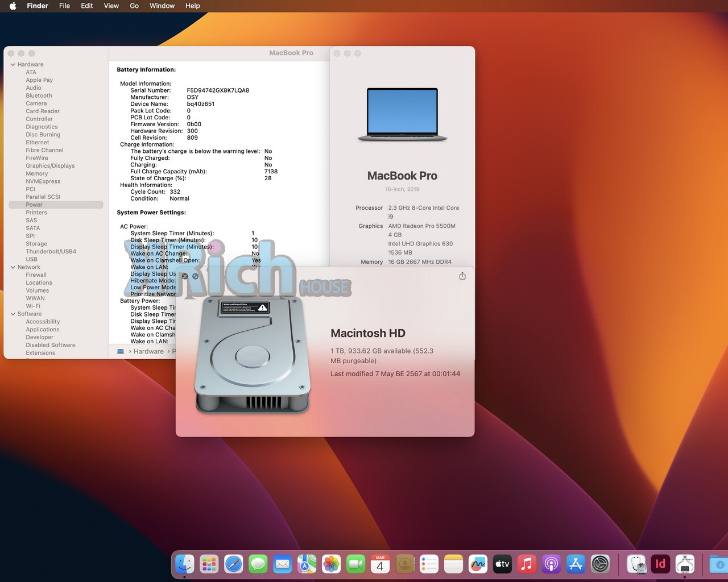Open Apple TV app in the Dock
The height and width of the screenshot is (582, 728).
tap(502, 564)
